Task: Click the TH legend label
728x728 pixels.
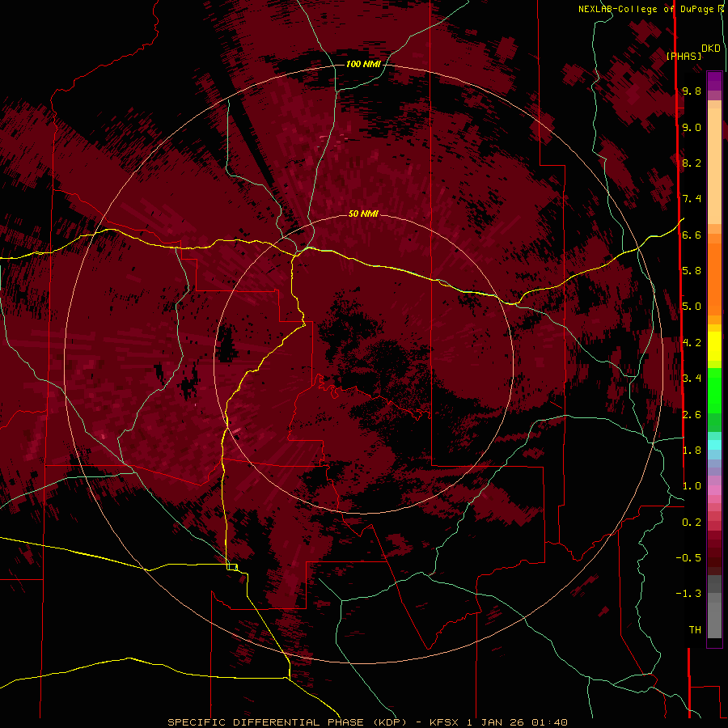Action: [x=695, y=630]
